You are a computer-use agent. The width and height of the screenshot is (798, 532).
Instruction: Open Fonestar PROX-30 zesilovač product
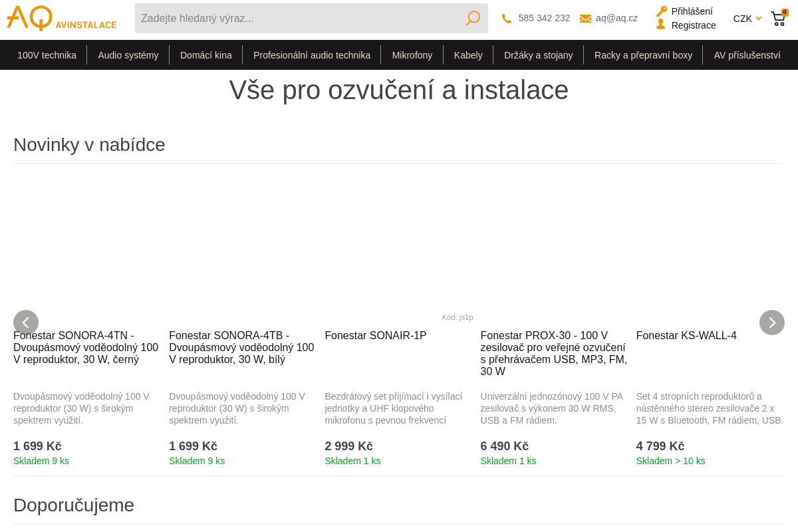554,354
